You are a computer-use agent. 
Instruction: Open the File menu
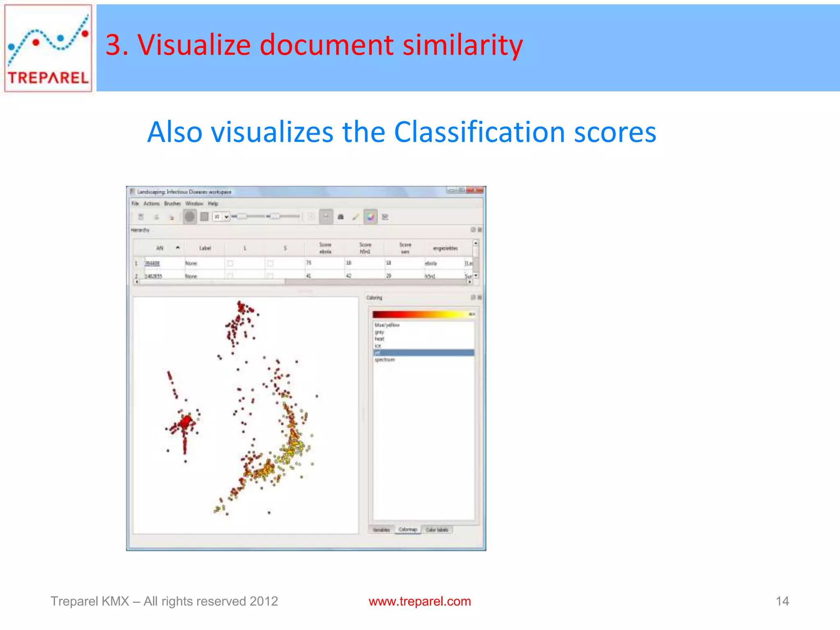[135, 203]
